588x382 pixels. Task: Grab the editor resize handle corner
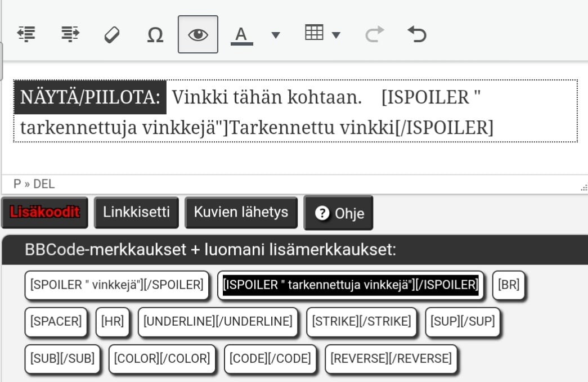583,188
